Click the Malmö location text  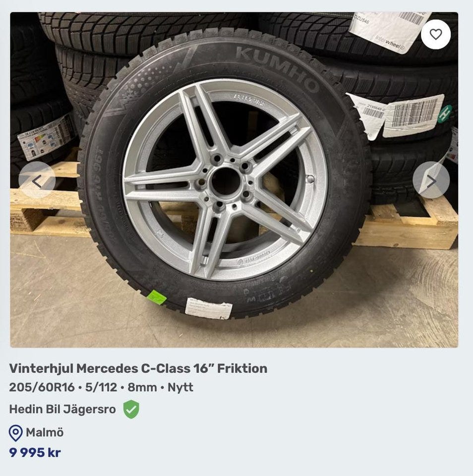pyautogui.click(x=45, y=432)
